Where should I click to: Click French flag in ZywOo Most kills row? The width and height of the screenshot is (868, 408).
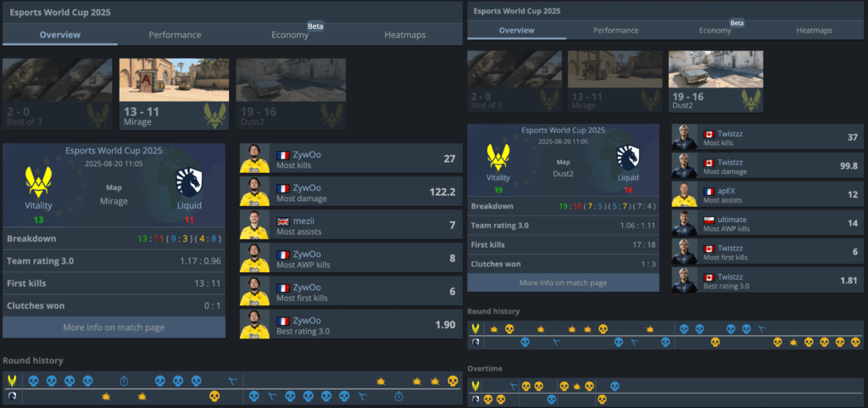283,155
